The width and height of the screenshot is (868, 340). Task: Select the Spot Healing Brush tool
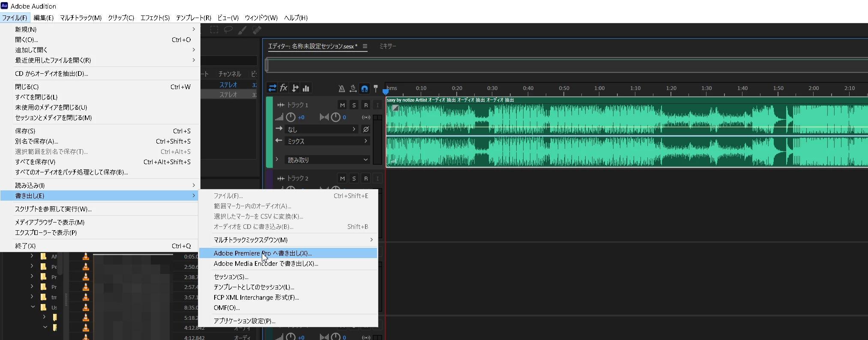pyautogui.click(x=257, y=30)
